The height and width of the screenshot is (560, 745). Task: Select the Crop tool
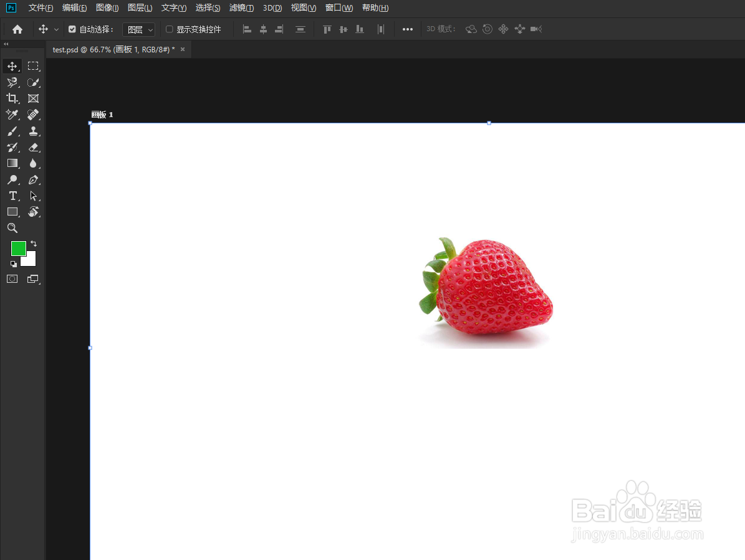point(12,98)
